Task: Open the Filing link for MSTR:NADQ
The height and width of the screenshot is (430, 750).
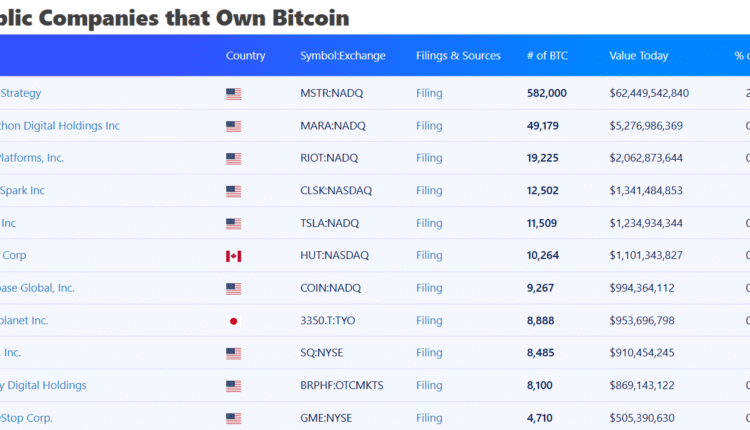Action: click(x=429, y=93)
